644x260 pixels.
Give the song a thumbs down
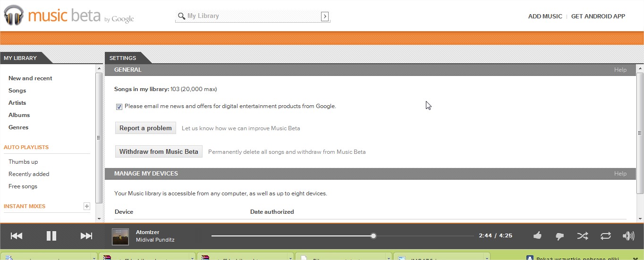[x=560, y=236]
